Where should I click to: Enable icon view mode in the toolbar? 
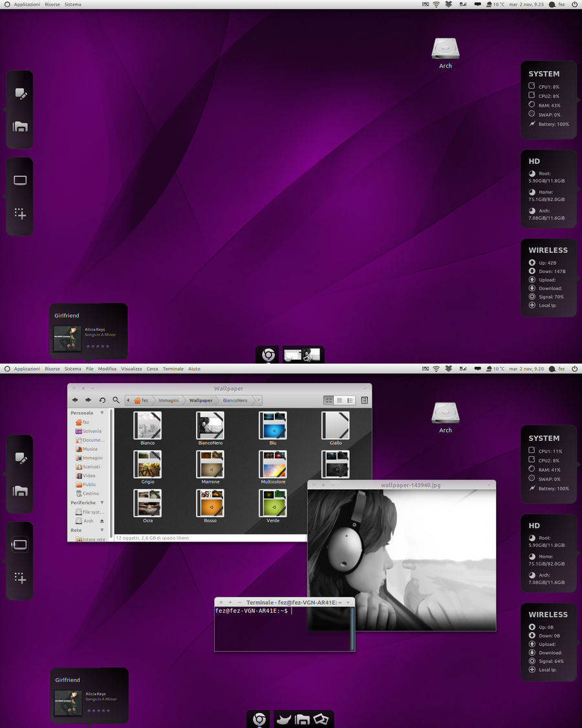329,399
